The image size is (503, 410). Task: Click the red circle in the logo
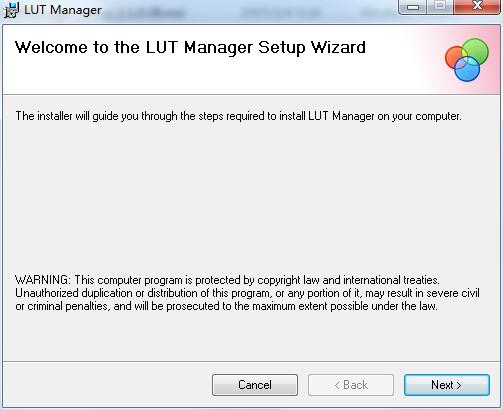pos(455,58)
